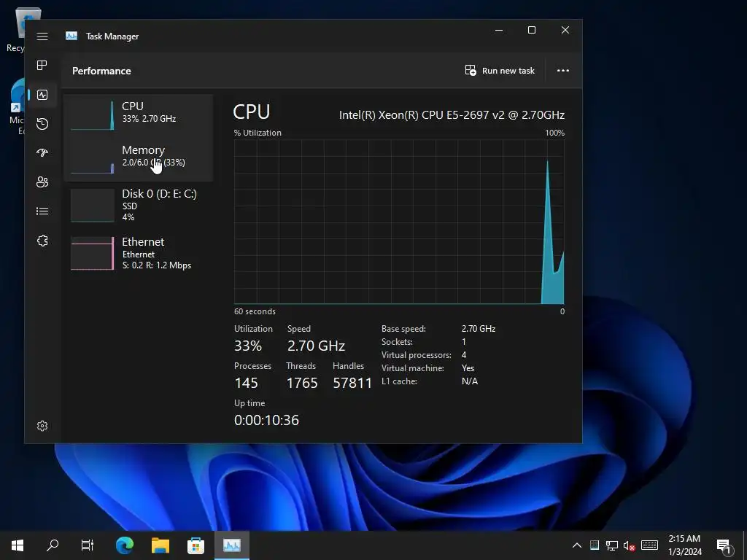This screenshot has width=747, height=560.
Task: Close the Task Manager window
Action: coord(565,30)
